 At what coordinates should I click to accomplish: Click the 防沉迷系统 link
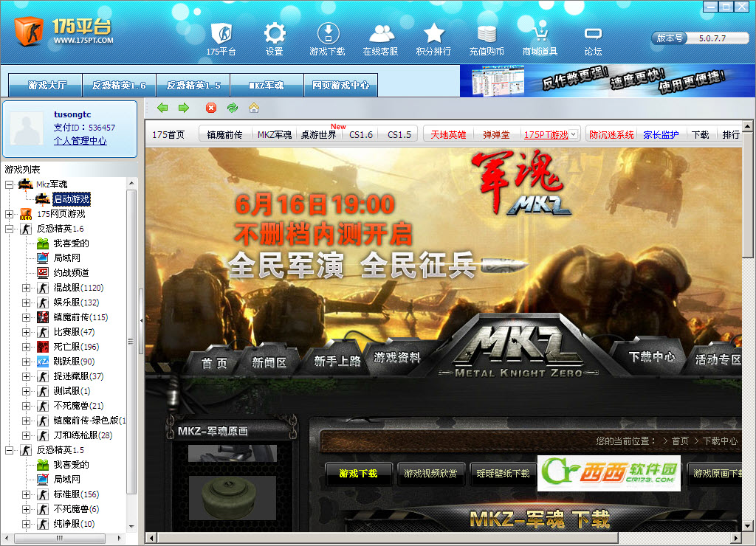click(611, 134)
